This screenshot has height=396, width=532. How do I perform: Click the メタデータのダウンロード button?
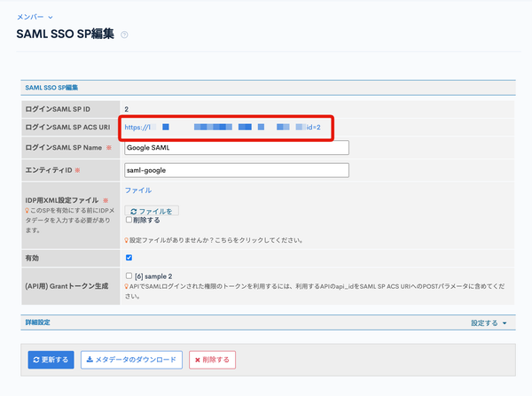(131, 360)
